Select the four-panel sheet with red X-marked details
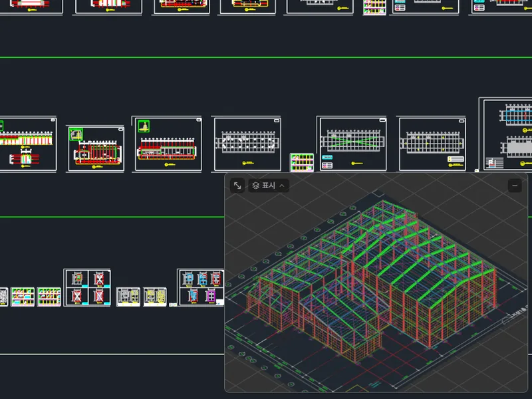Viewport: 532px width, 399px height. tap(87, 287)
